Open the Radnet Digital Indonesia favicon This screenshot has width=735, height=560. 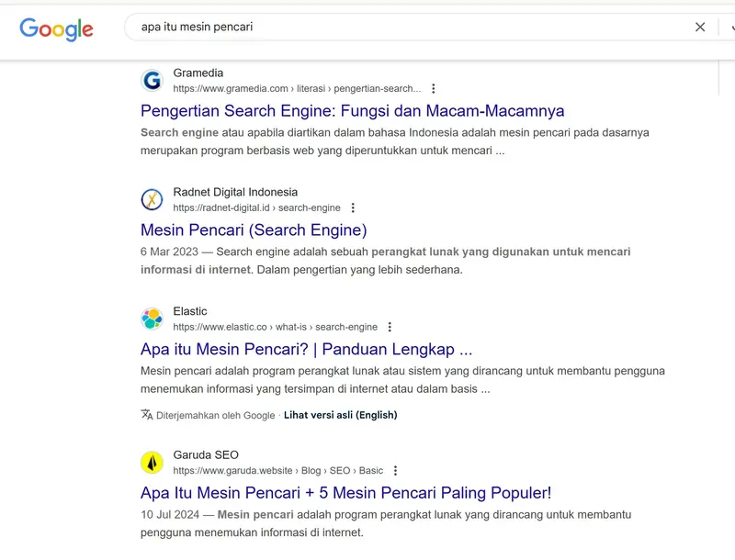152,200
